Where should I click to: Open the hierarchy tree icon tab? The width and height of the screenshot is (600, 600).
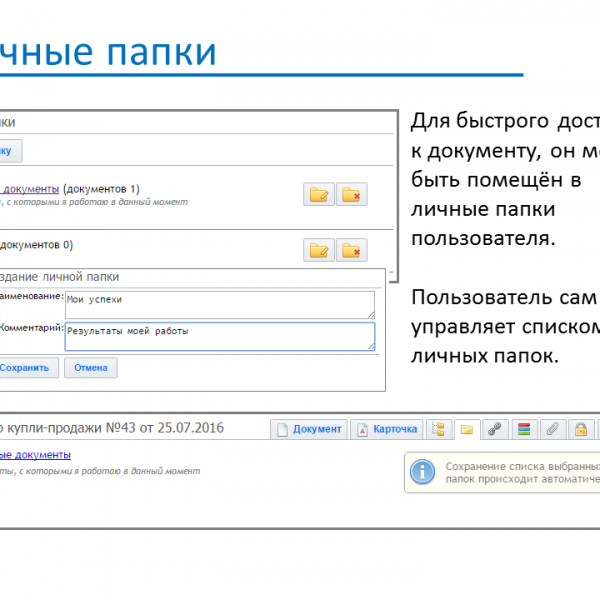(x=438, y=429)
